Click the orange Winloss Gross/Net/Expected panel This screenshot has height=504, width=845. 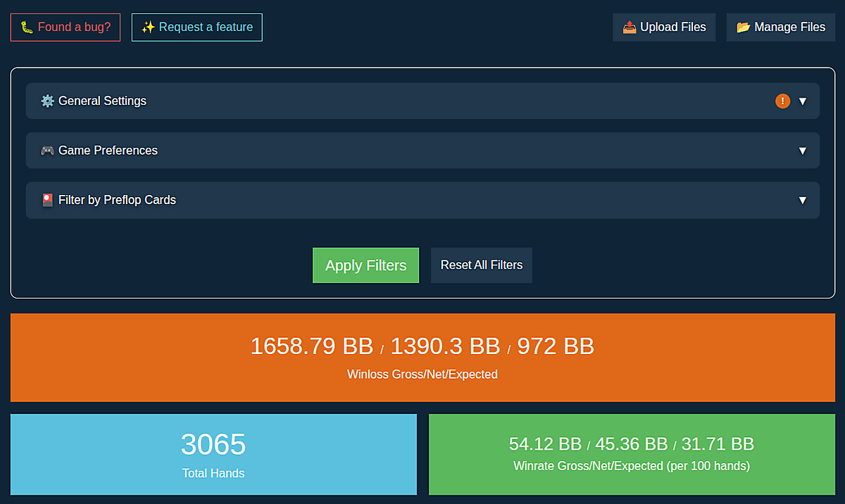coord(423,358)
